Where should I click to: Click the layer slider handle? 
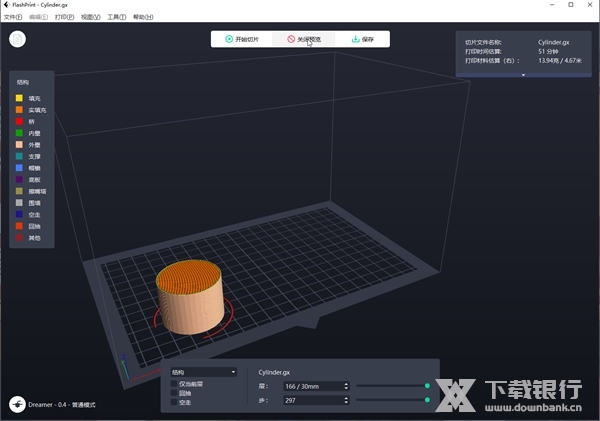coord(427,385)
